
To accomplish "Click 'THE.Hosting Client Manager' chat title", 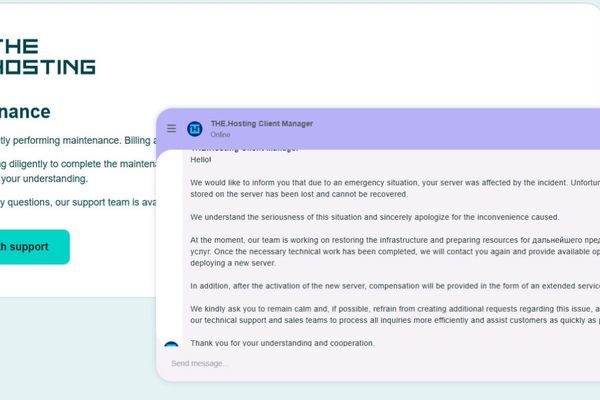I will tap(262, 124).
